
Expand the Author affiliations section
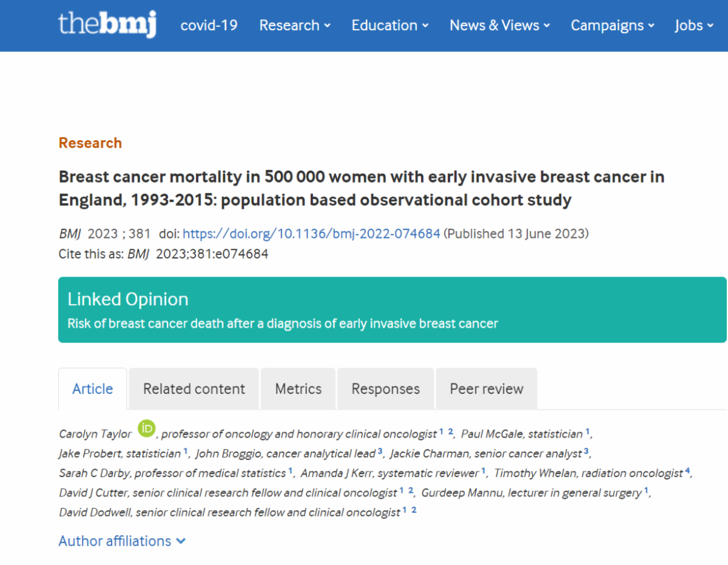[122, 541]
